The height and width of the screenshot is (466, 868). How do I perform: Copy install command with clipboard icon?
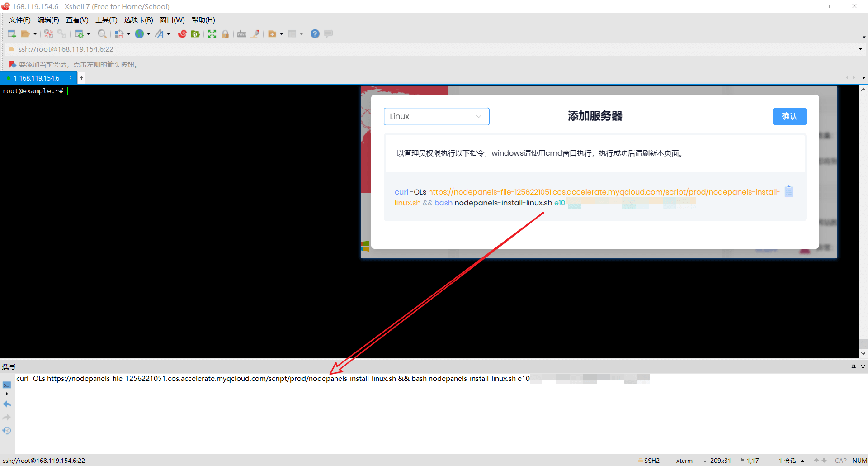point(789,191)
